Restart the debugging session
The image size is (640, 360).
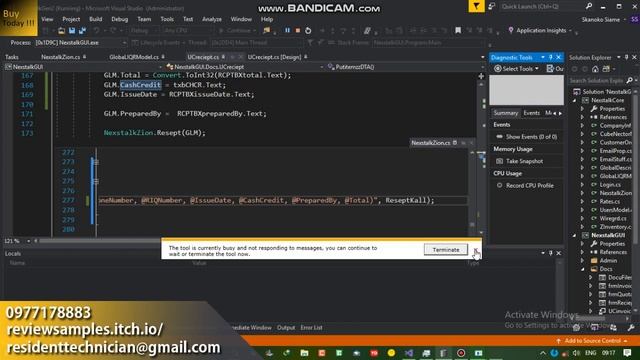pos(308,30)
